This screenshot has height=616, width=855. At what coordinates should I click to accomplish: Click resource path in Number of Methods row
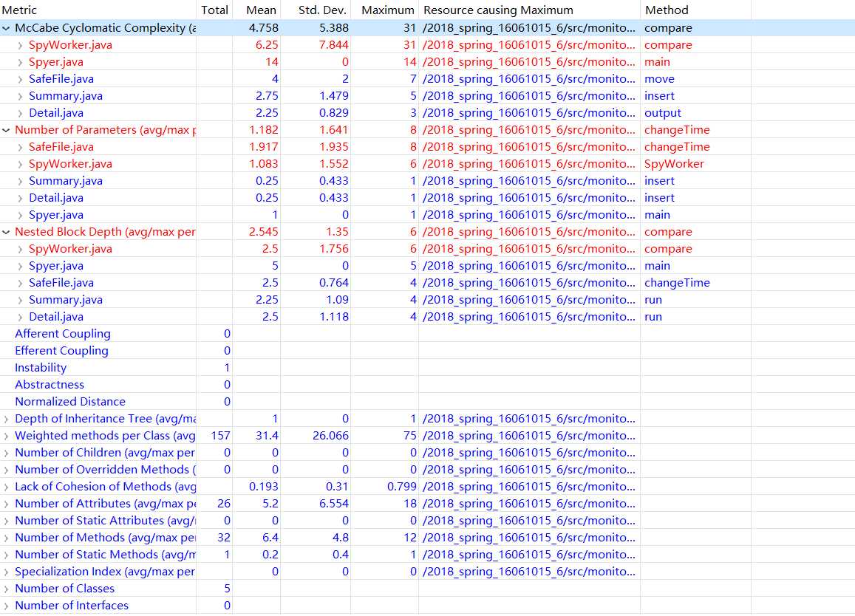coord(529,538)
